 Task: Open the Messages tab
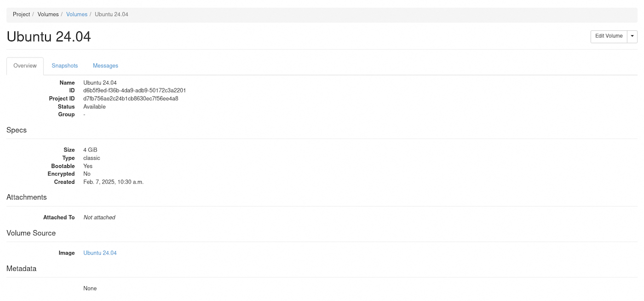pyautogui.click(x=105, y=66)
